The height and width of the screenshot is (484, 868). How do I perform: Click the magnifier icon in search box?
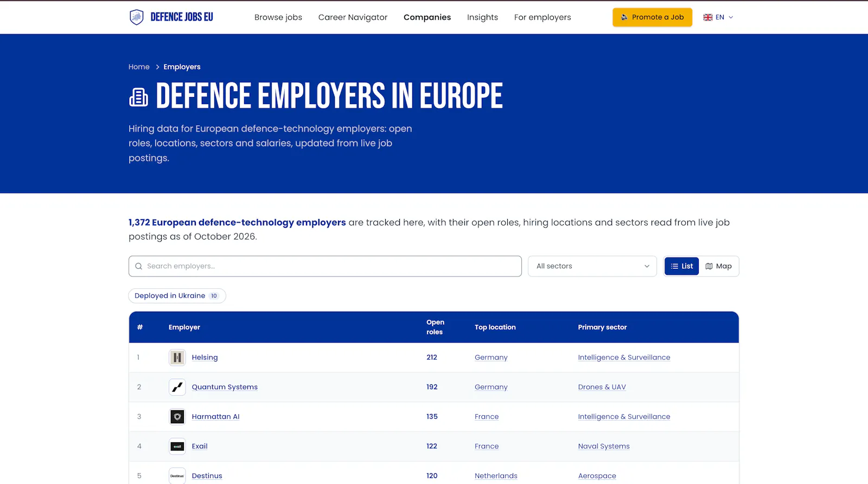139,266
